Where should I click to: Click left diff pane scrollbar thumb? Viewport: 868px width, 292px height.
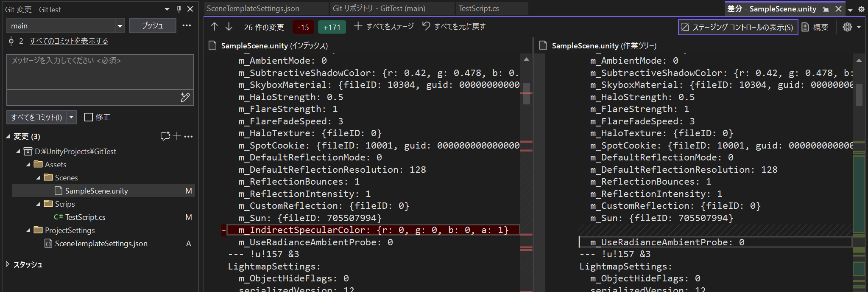click(x=526, y=93)
